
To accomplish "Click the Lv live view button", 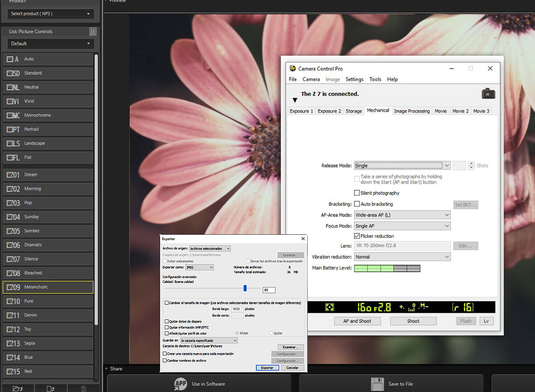I will pyautogui.click(x=486, y=321).
